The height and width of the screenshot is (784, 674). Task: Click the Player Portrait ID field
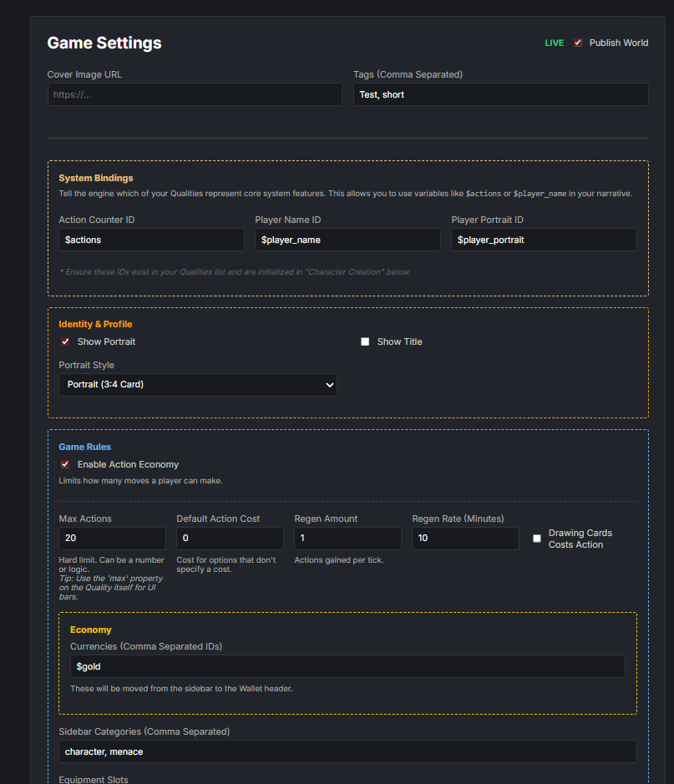click(544, 240)
